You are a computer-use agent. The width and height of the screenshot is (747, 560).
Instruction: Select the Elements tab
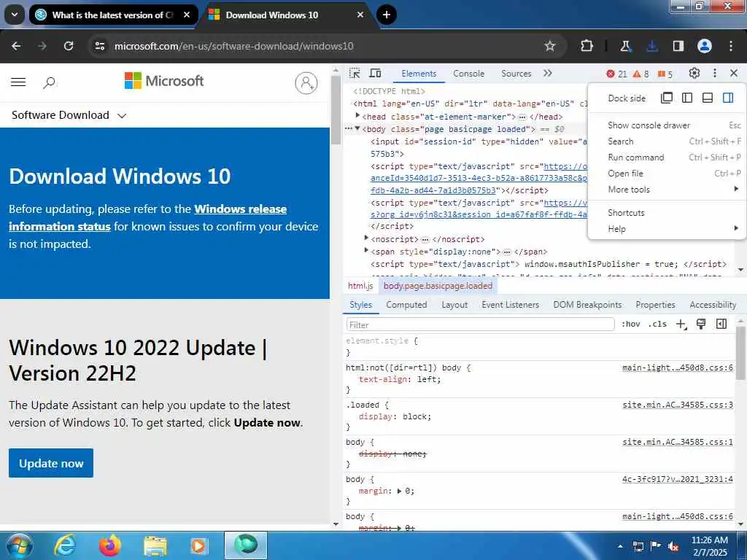(x=419, y=74)
